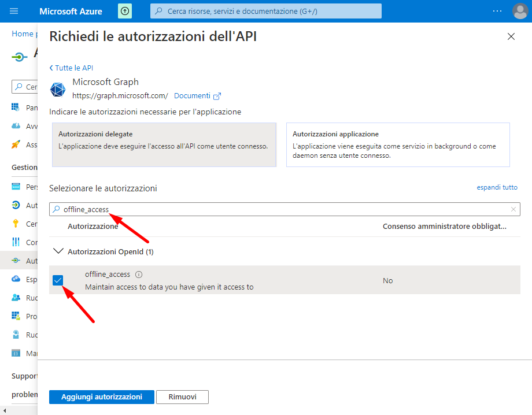Screen dimensions: 532x415
Task: Click the app registration icon under Home
Action: click(19, 57)
